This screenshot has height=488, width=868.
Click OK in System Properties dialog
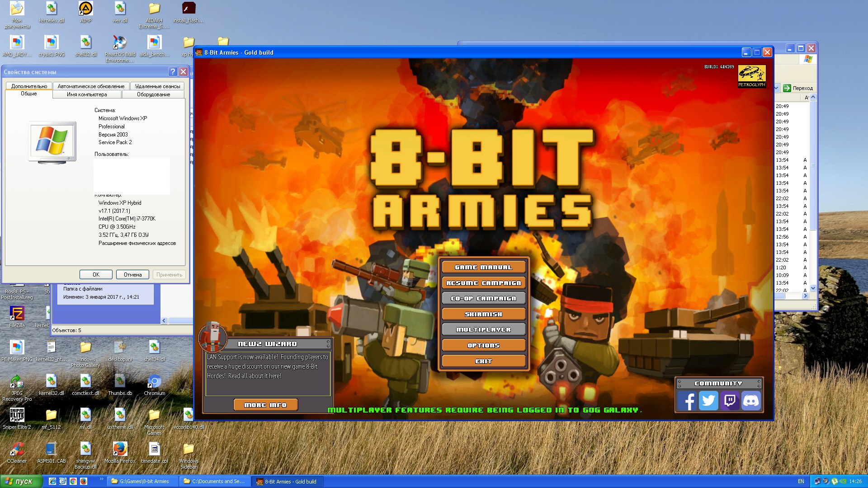pyautogui.click(x=96, y=275)
